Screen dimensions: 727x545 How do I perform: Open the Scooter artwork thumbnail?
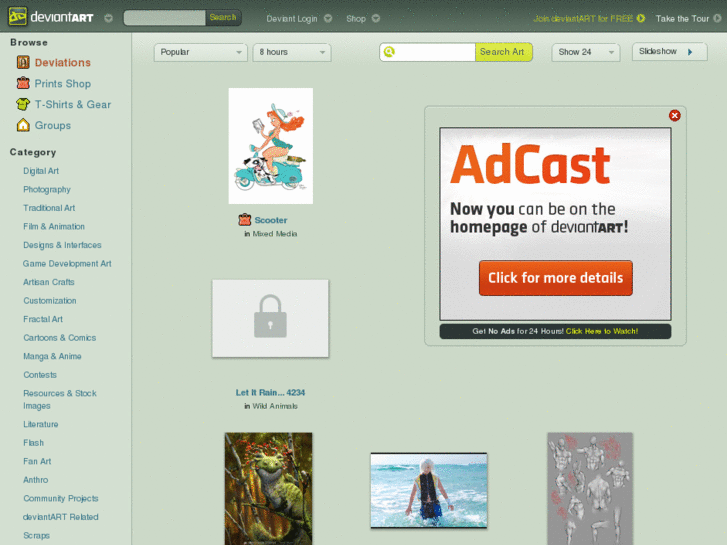[x=271, y=146]
